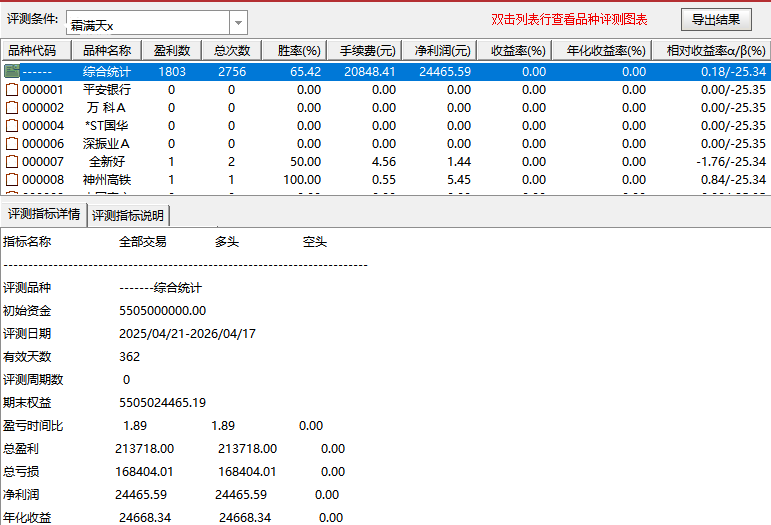The height and width of the screenshot is (525, 771).
Task: Sort by the 盈利数 column header
Action: (172, 50)
